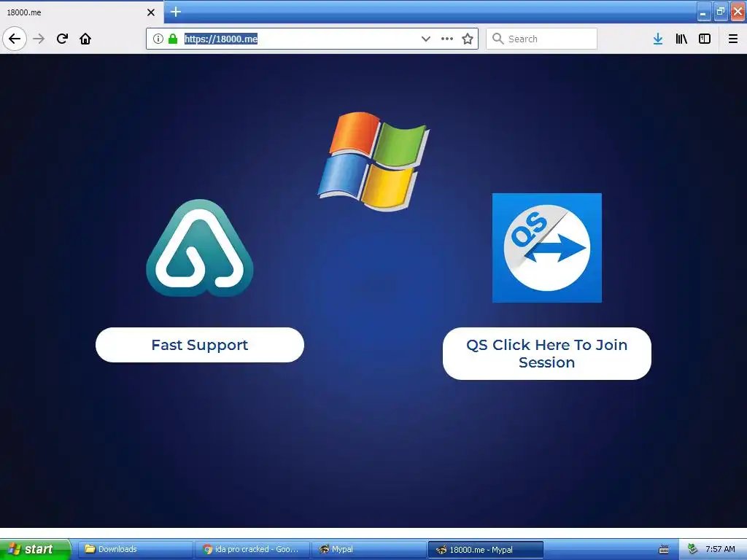Toggle the sidebar view
Viewport: 747px width, 560px height.
coord(705,39)
